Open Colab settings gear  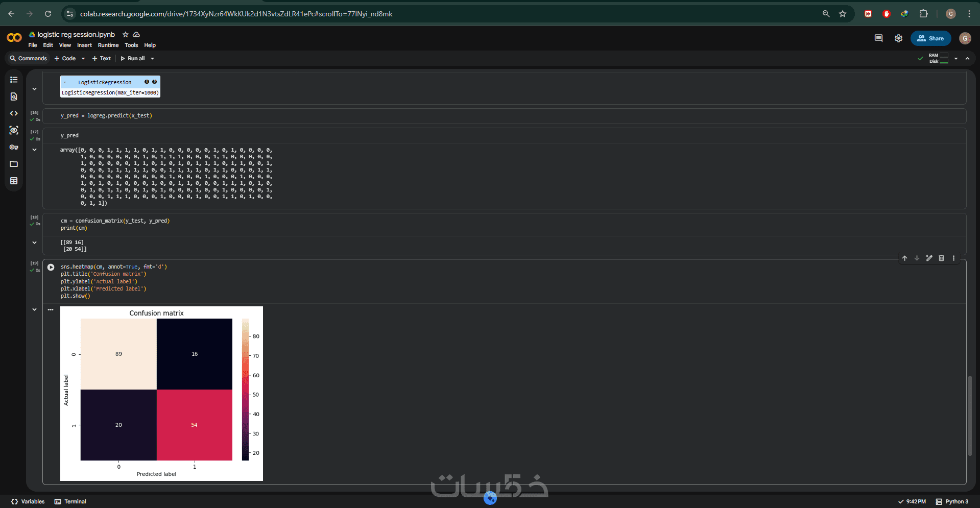pyautogui.click(x=898, y=38)
